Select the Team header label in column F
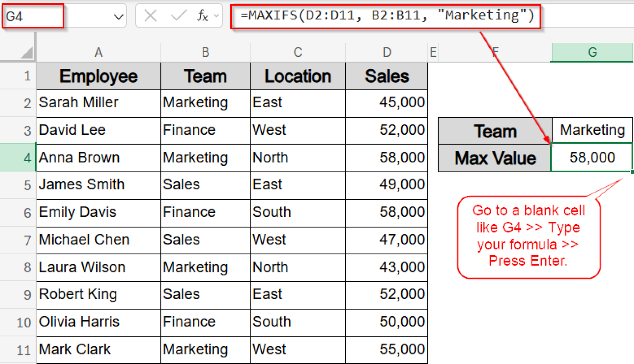Image resolution: width=634 pixels, height=364 pixels. click(x=494, y=130)
